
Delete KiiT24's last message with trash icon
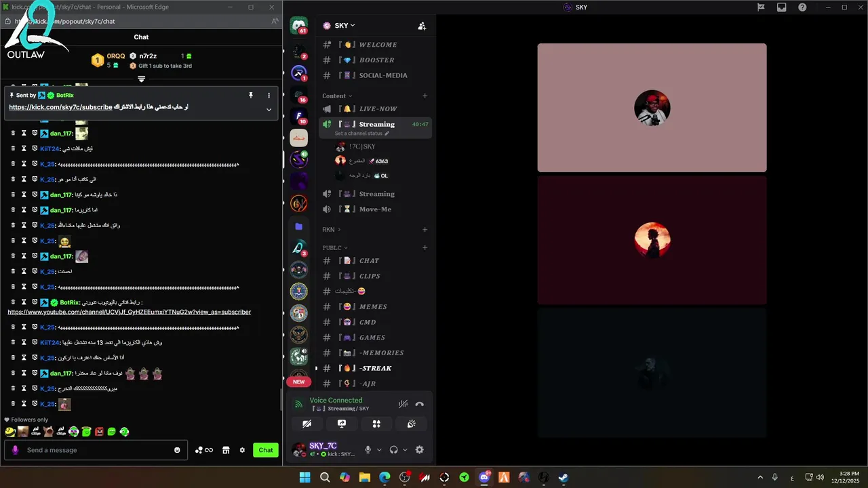coord(13,342)
